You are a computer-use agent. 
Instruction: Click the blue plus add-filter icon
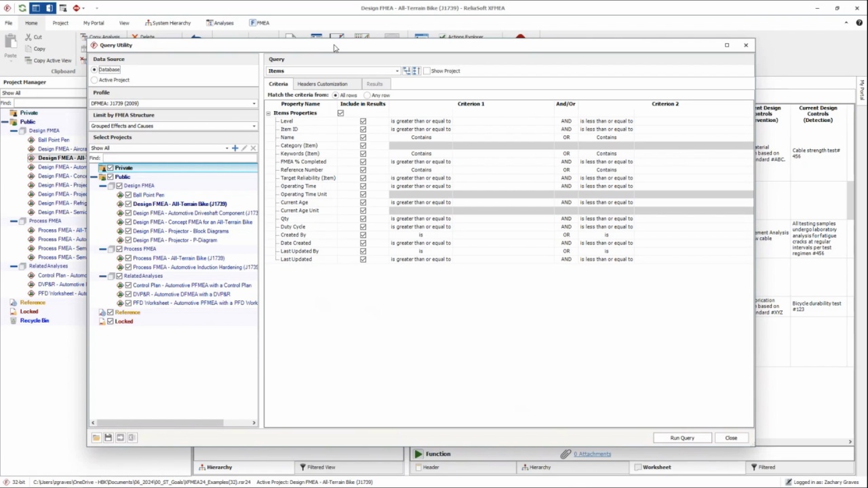pyautogui.click(x=235, y=148)
